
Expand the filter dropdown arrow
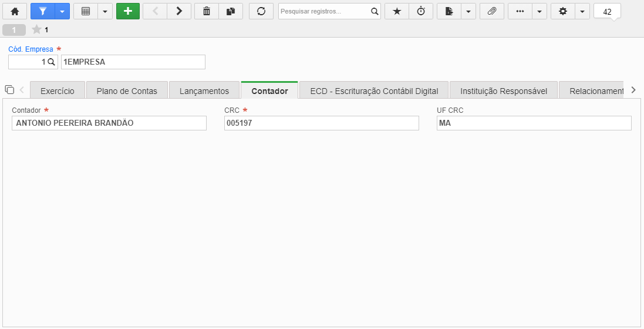62,12
